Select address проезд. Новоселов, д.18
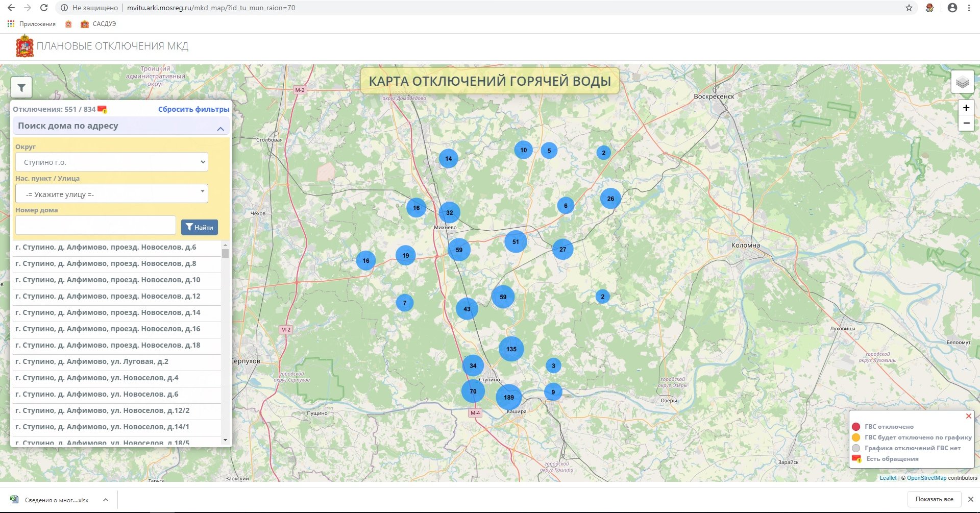This screenshot has height=513, width=980. click(116, 346)
